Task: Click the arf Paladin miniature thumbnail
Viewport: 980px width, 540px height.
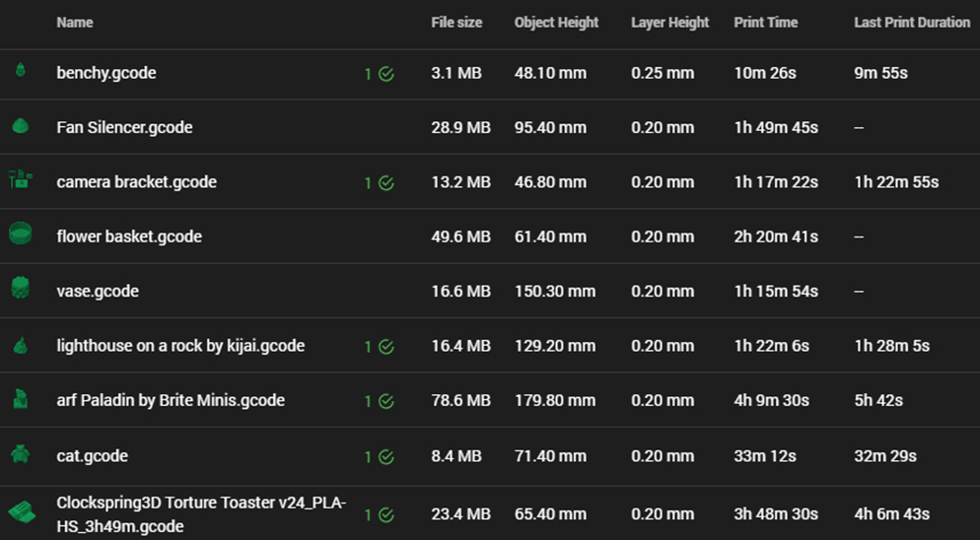Action: point(20,398)
